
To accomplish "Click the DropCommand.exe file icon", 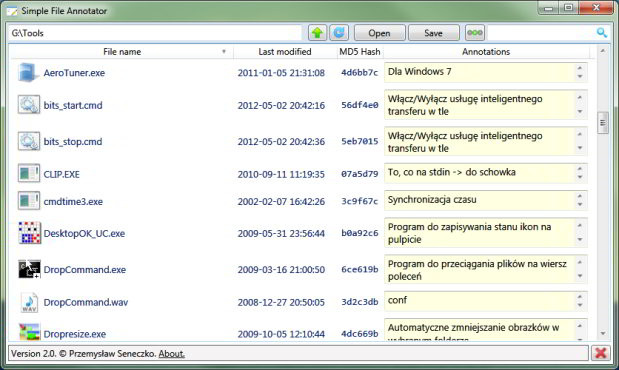I will pos(29,269).
